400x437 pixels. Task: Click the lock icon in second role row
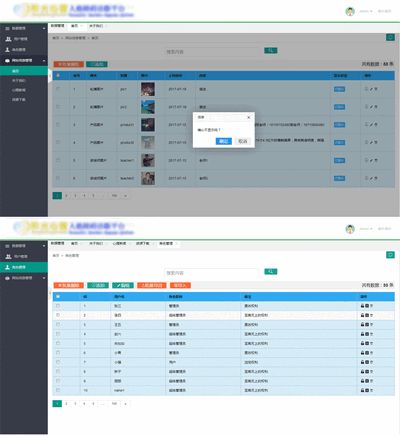coord(362,315)
